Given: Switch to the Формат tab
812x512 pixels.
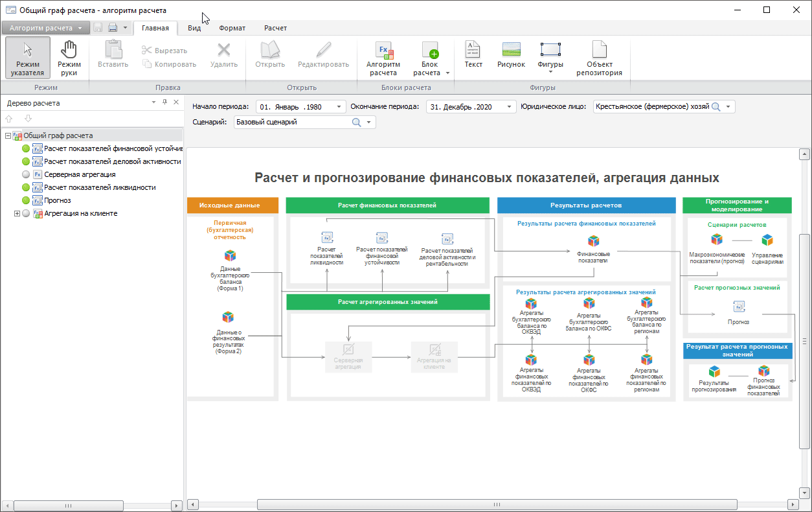Looking at the screenshot, I should click(x=232, y=28).
